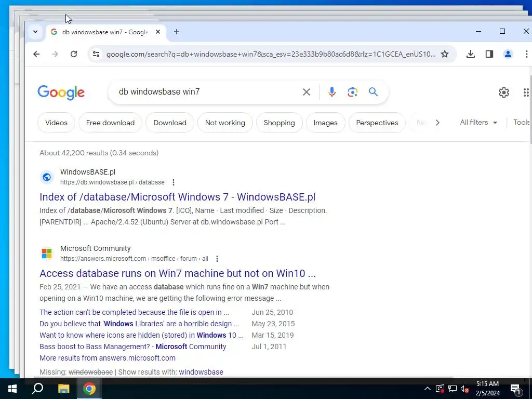Image resolution: width=532 pixels, height=399 pixels.
Task: Submit search with the magnifier icon
Action: [373, 92]
